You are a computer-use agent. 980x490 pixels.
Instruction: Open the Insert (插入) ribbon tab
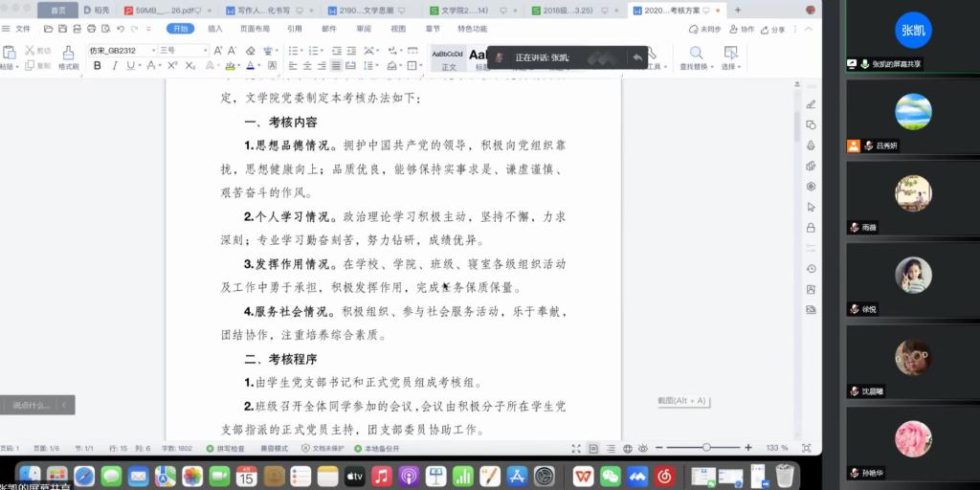point(215,29)
